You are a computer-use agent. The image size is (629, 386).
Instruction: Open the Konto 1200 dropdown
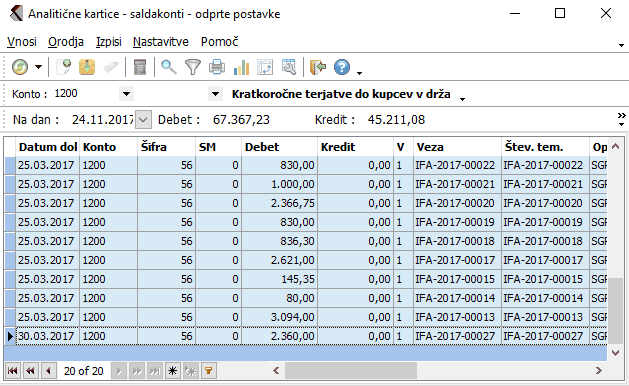click(126, 94)
